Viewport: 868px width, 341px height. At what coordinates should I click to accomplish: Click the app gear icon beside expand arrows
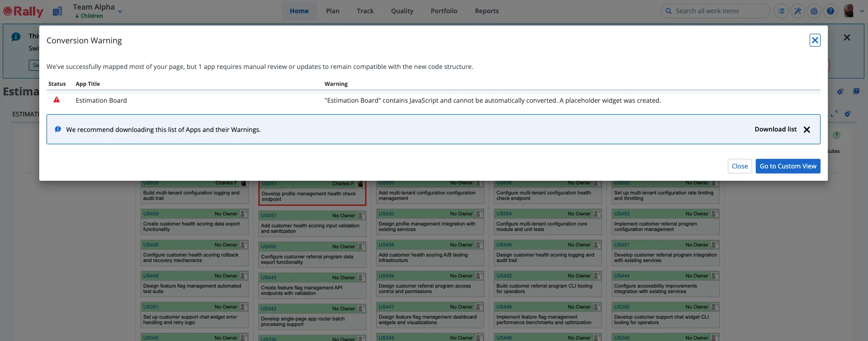click(847, 114)
